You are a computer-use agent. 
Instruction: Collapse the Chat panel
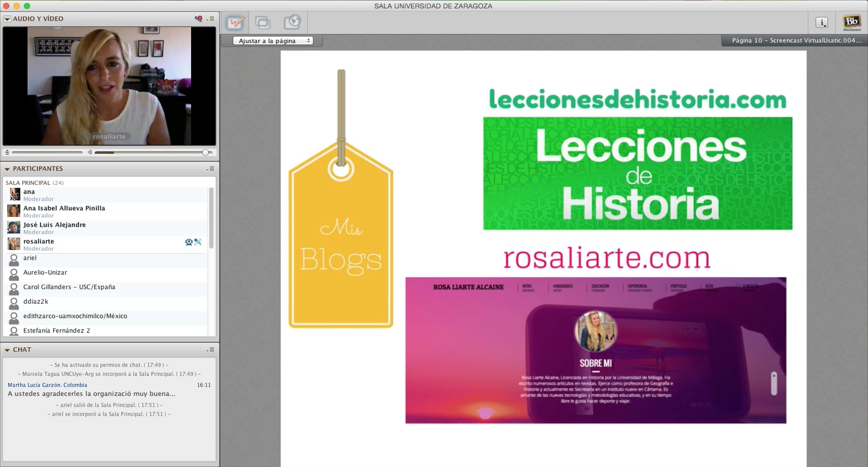pos(7,349)
